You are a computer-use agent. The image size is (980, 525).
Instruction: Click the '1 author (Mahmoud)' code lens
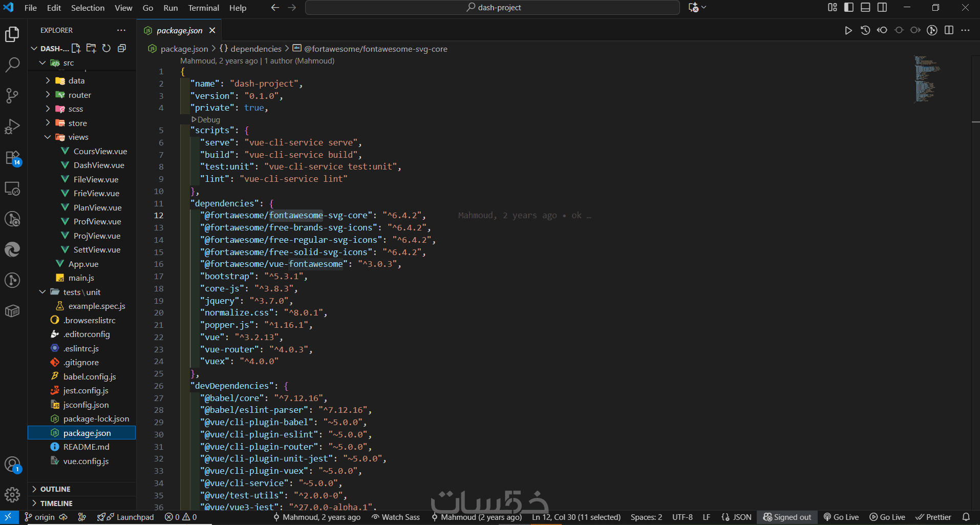pos(300,61)
